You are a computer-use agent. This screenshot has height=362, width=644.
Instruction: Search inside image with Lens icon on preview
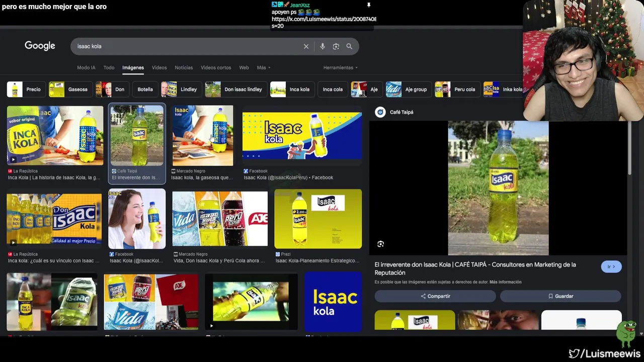tap(380, 244)
